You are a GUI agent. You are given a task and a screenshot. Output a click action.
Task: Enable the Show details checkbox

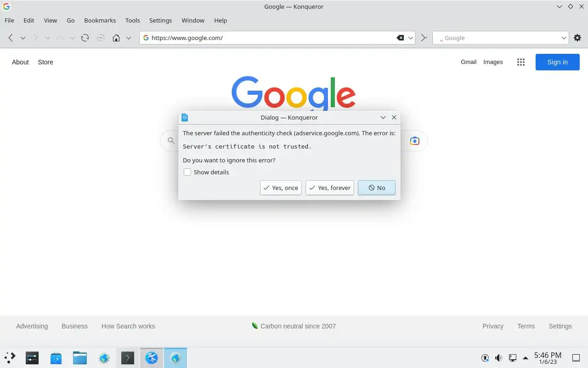(x=187, y=172)
